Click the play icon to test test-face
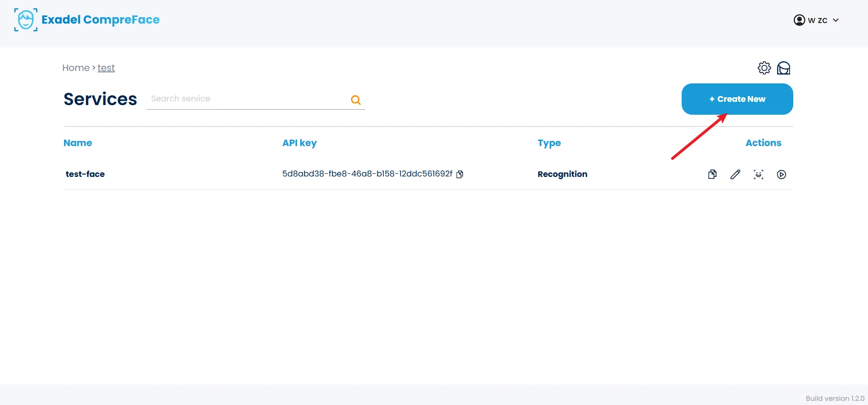Screen dimensions: 868x405 (781, 174)
